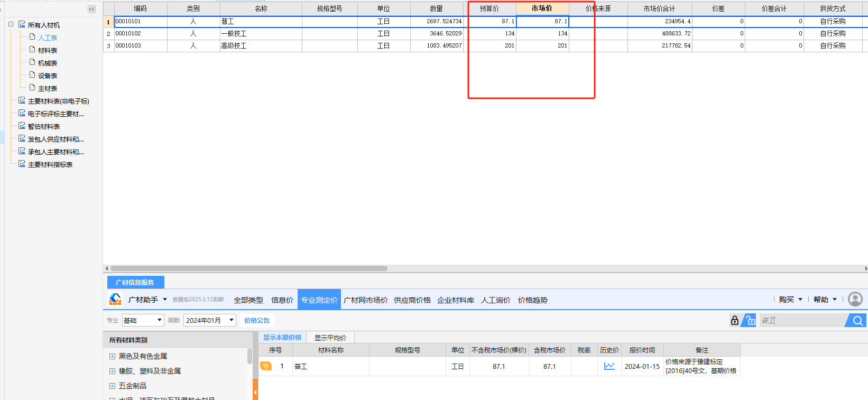Click the 所有材料类别 heading
The height and width of the screenshot is (400, 868).
128,340
